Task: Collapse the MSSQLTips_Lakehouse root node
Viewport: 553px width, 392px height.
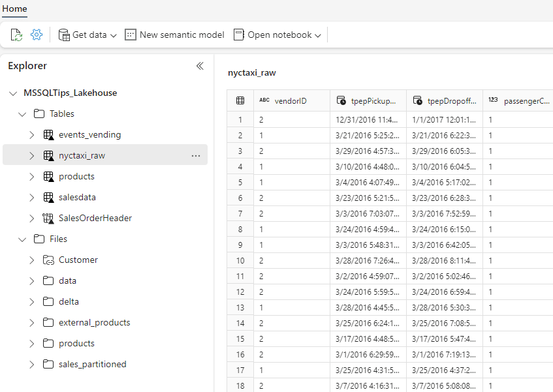Action: point(13,93)
